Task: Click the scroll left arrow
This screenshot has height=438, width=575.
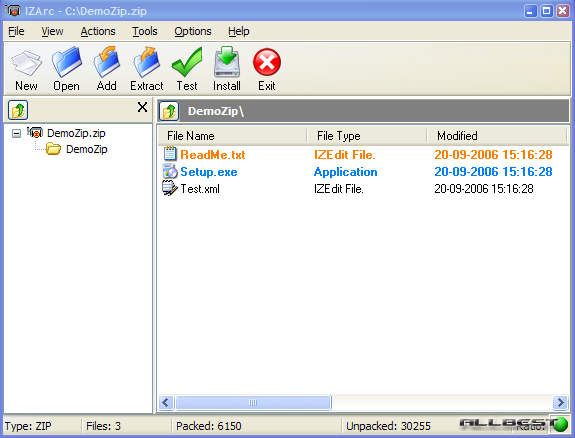Action: (166, 402)
